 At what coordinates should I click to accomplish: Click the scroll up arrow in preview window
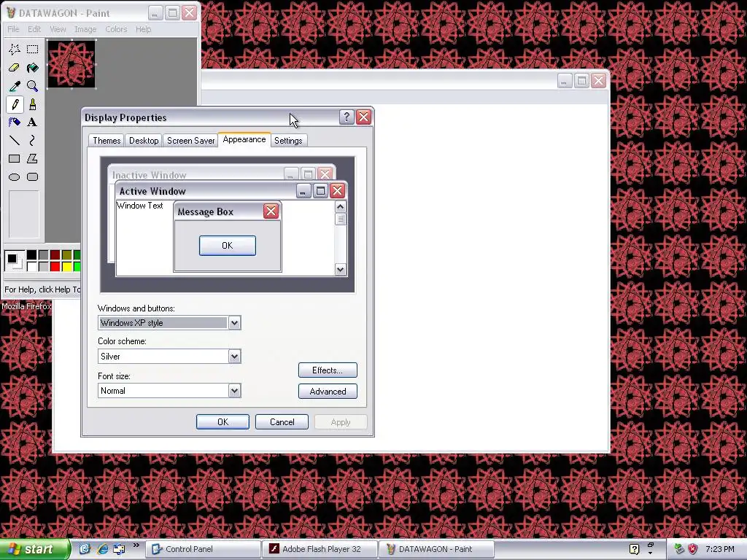pos(340,206)
